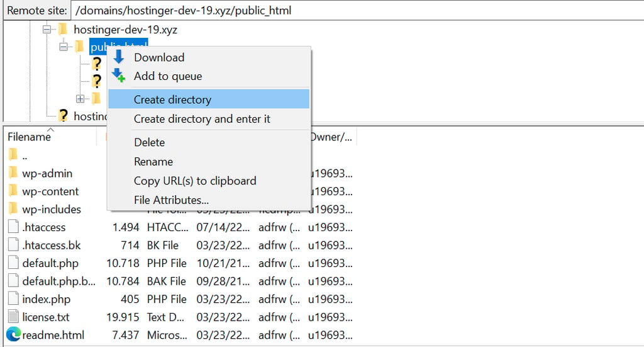The width and height of the screenshot is (644, 347).
Task: Click the Remote site path field
Action: point(357,10)
